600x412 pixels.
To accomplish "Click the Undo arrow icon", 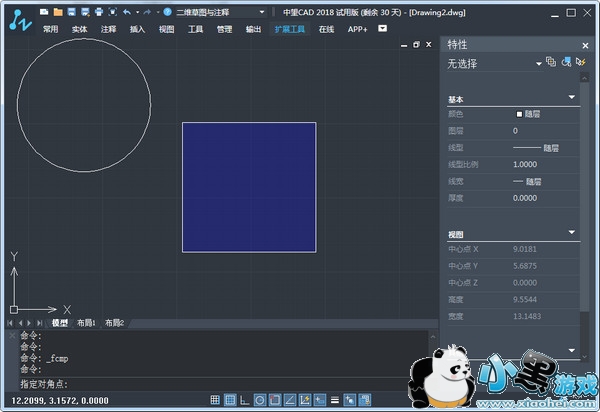I will tap(127, 12).
